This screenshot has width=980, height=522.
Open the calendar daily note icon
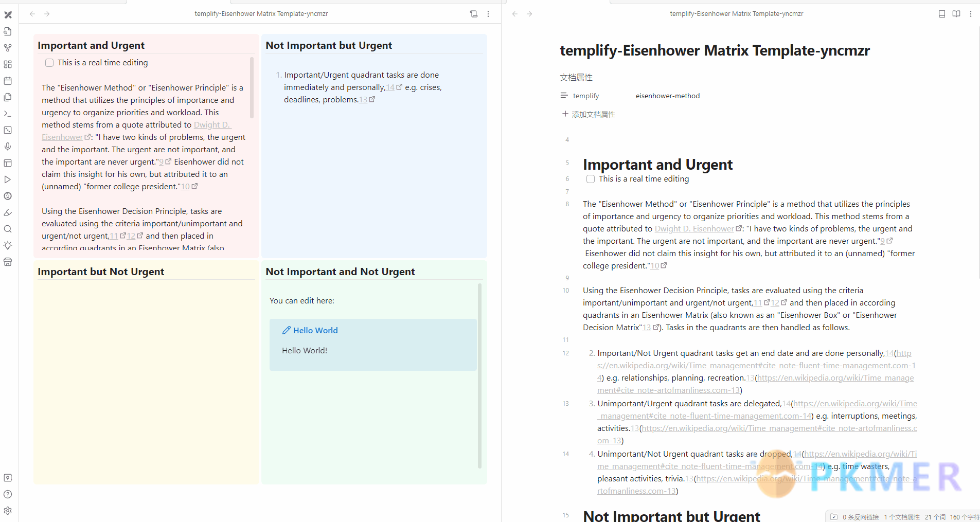pyautogui.click(x=8, y=81)
